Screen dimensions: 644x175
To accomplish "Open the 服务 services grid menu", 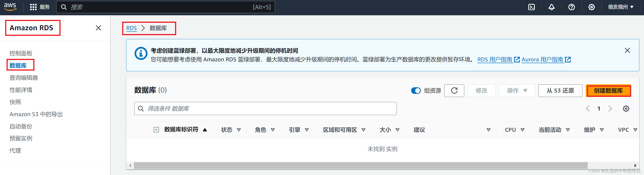I will pyautogui.click(x=40, y=7).
